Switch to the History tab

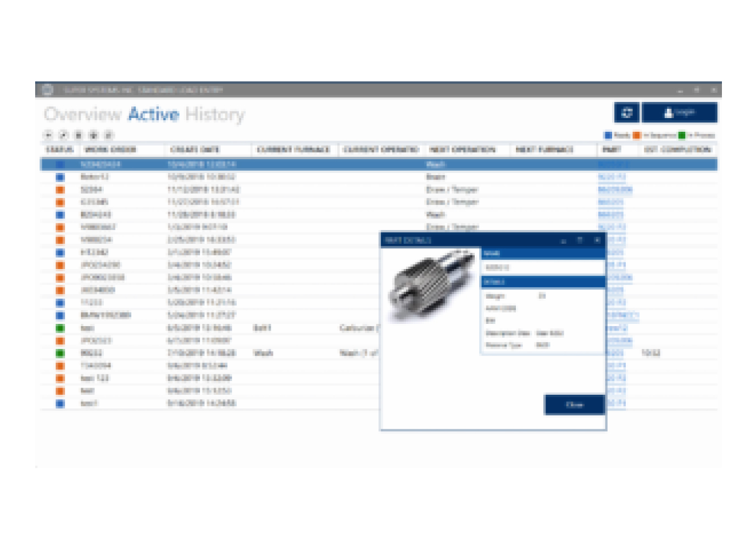pos(215,114)
